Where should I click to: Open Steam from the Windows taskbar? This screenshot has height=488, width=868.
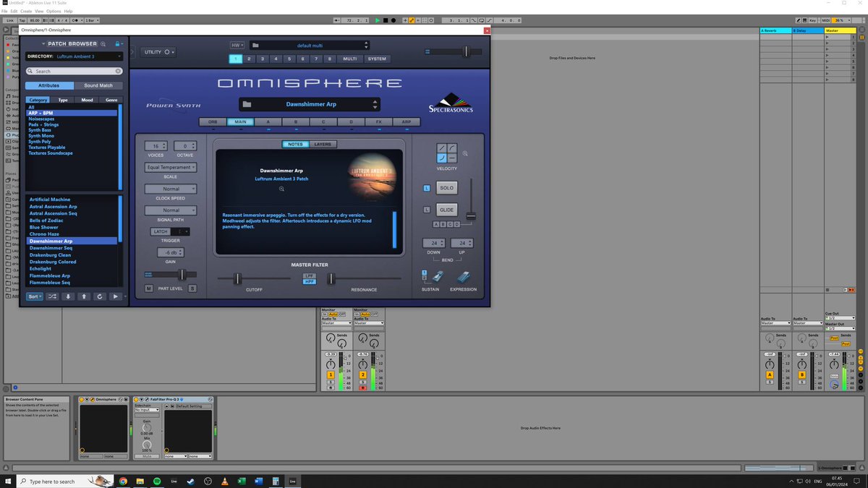pos(190,481)
